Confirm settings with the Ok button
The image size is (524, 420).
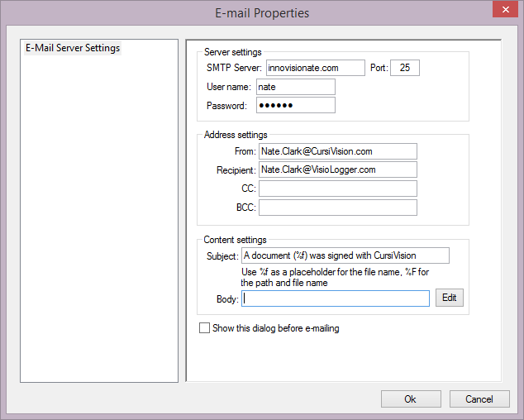411,399
